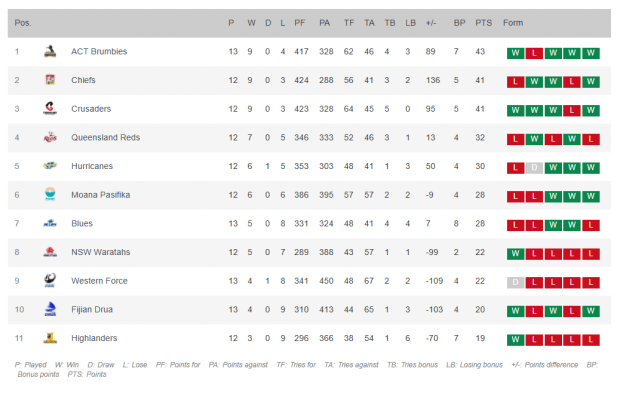Click the Chiefs team logo

[50, 80]
